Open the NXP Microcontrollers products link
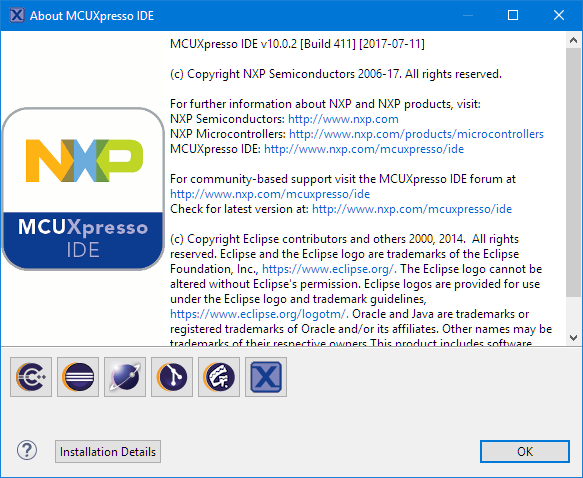This screenshot has height=478, width=583. point(416,134)
